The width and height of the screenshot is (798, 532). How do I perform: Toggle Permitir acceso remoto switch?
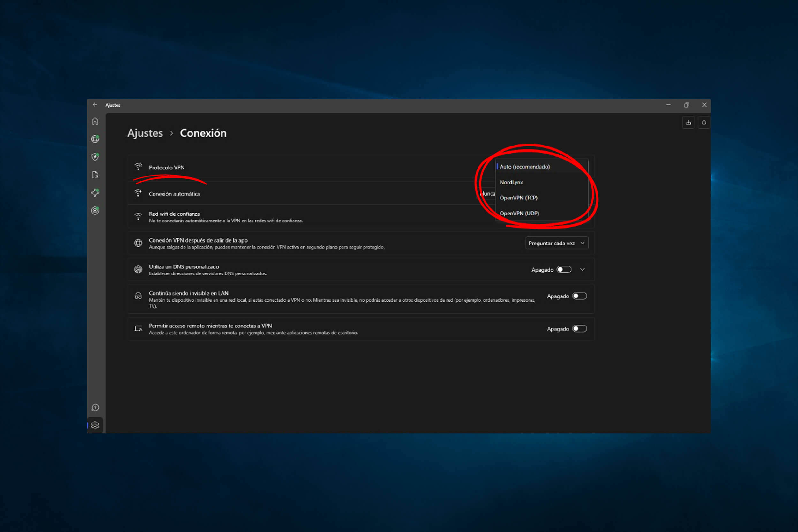[579, 328]
